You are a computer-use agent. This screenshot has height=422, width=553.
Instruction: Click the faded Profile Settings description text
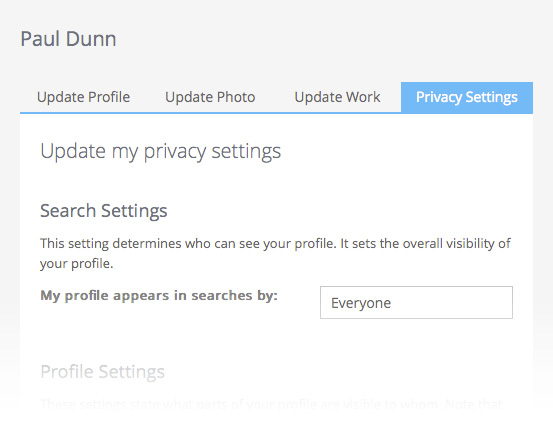[x=271, y=404]
